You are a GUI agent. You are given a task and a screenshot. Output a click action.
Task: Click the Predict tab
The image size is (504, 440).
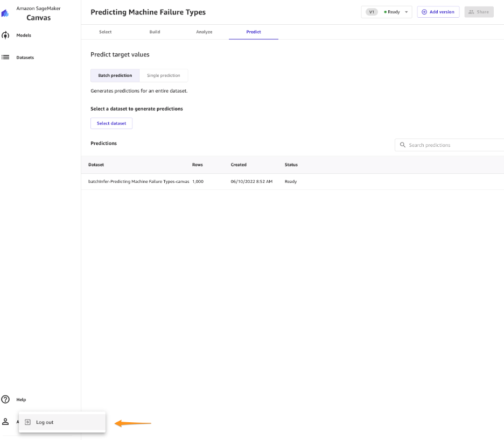pos(254,32)
